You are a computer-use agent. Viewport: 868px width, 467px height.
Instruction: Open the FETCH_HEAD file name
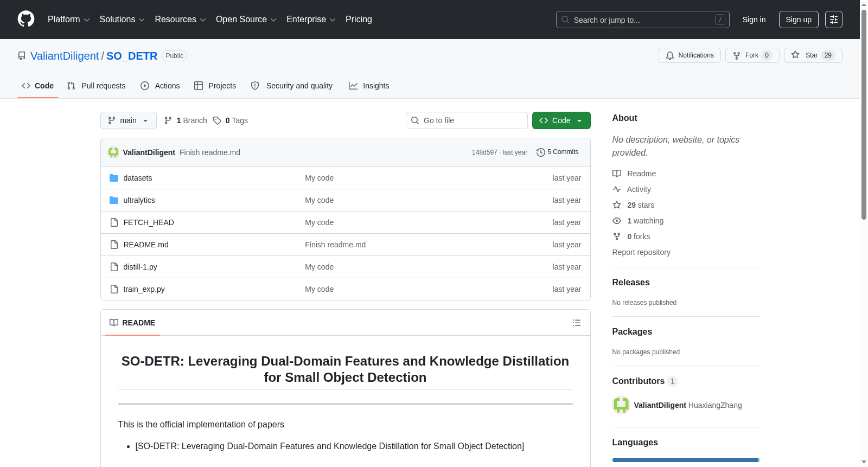pyautogui.click(x=149, y=222)
